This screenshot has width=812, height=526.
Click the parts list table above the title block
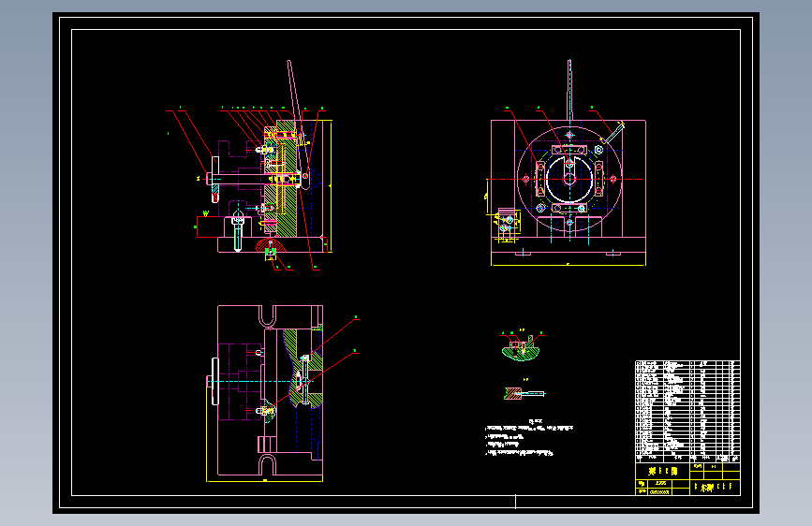tap(687, 411)
